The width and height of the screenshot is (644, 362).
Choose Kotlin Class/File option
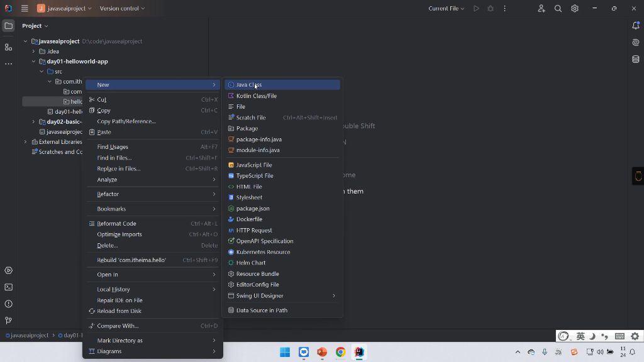point(282,96)
